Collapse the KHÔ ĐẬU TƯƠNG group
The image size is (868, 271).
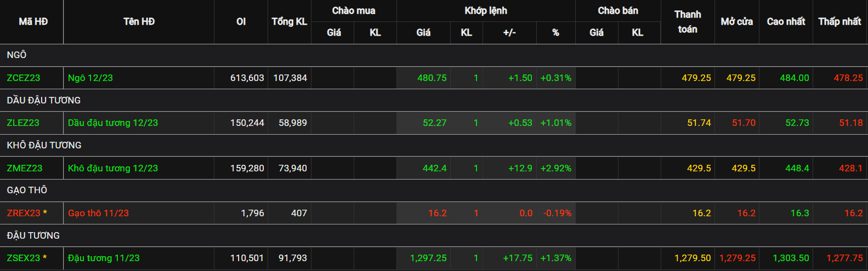tap(434, 145)
